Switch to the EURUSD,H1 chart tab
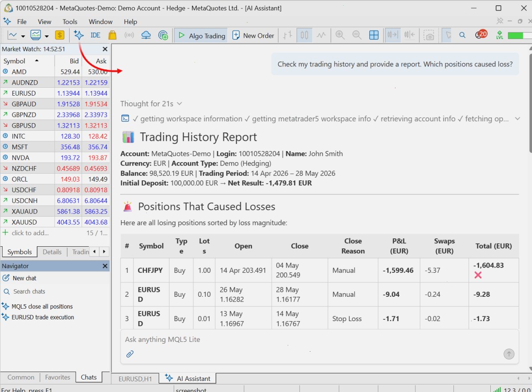Screen dimensions: 532x392 point(135,379)
